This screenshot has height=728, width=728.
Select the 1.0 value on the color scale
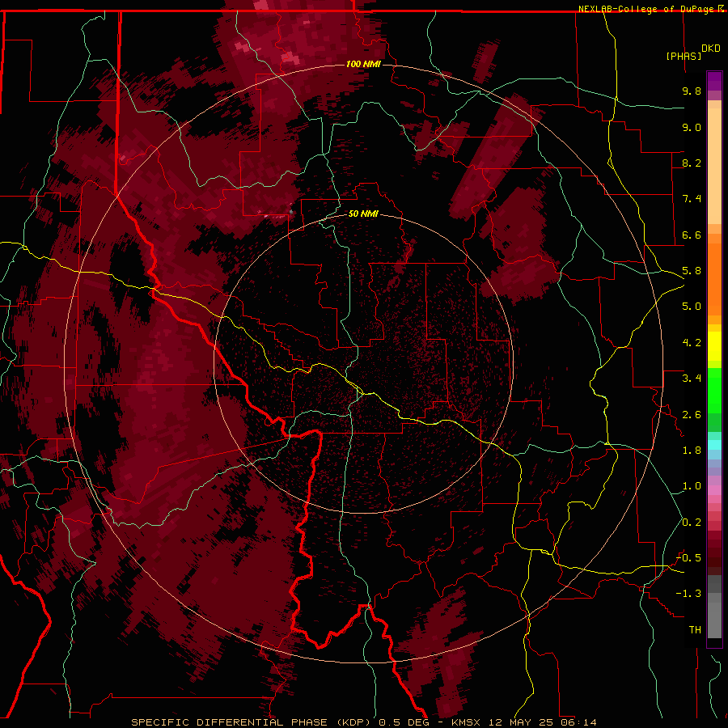(692, 486)
